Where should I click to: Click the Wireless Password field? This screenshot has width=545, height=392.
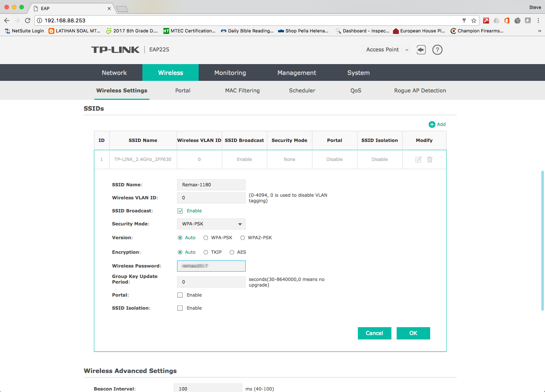pos(211,266)
